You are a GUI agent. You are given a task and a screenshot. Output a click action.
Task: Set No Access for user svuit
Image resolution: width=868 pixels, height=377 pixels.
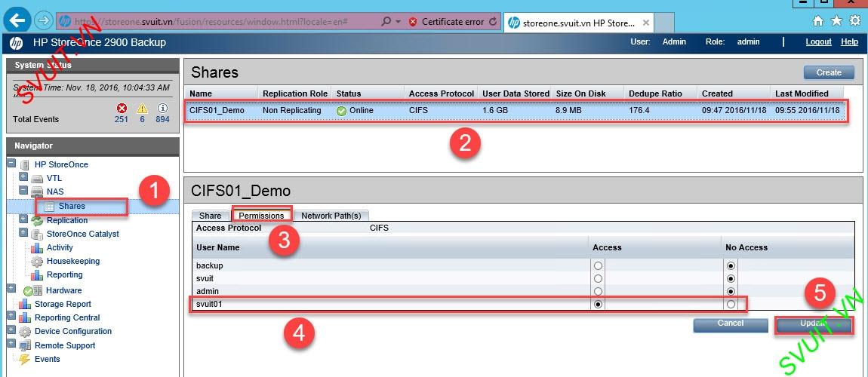click(731, 279)
